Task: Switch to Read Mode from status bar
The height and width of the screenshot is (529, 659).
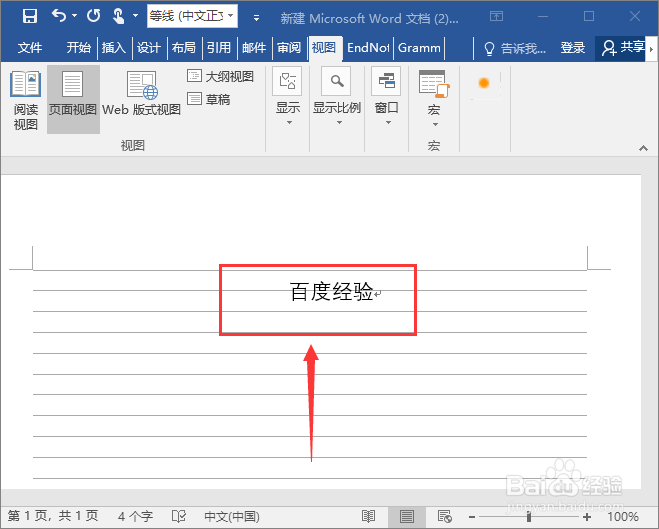Action: click(x=369, y=516)
